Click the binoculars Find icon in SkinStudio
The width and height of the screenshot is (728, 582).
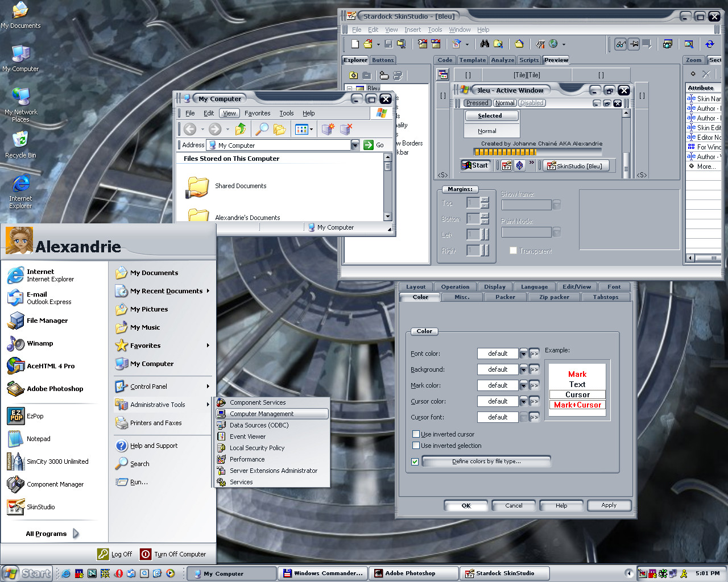click(485, 44)
